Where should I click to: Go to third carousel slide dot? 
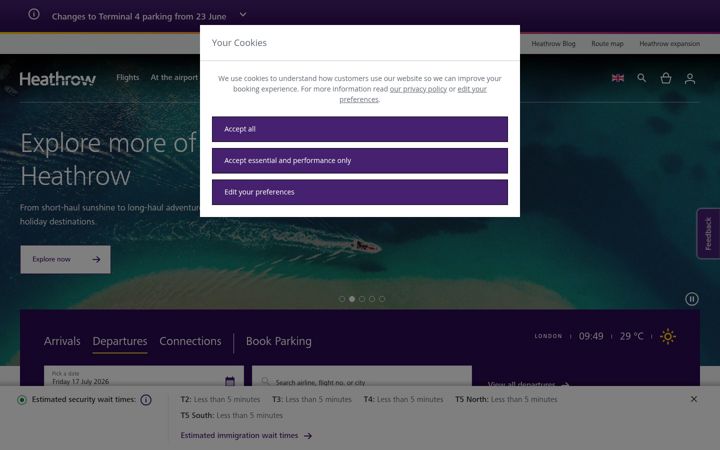362,299
